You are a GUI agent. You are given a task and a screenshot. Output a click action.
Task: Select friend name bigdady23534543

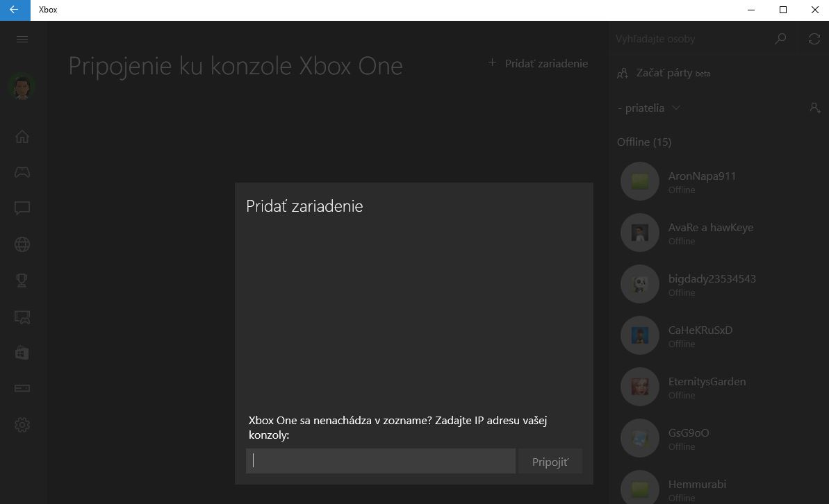[x=712, y=279]
